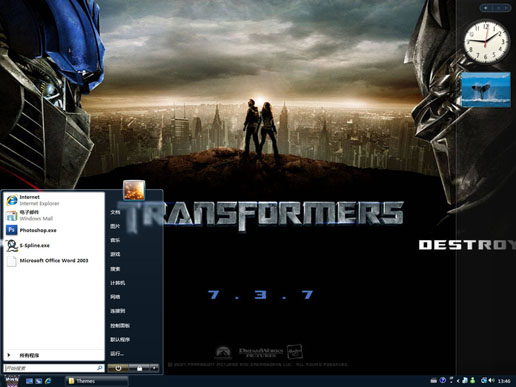
Task: Click the Show Desktop quick launch icon
Action: pyautogui.click(x=29, y=381)
